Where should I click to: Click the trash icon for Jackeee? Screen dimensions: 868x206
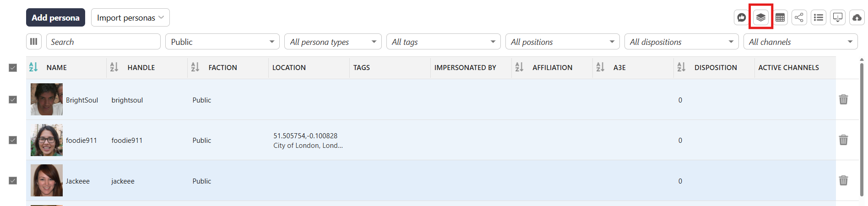point(843,180)
